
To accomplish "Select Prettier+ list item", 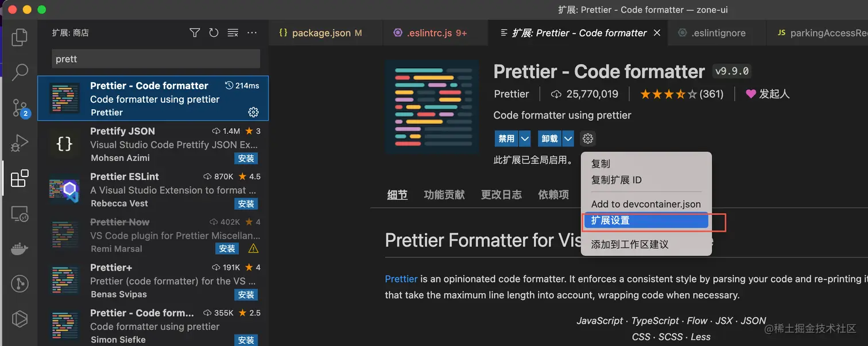I will (153, 280).
